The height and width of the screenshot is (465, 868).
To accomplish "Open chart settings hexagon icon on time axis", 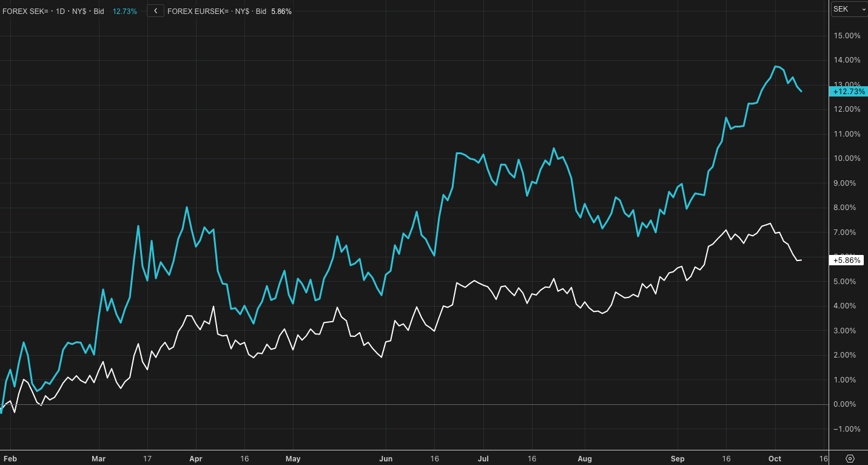I will coord(850,458).
